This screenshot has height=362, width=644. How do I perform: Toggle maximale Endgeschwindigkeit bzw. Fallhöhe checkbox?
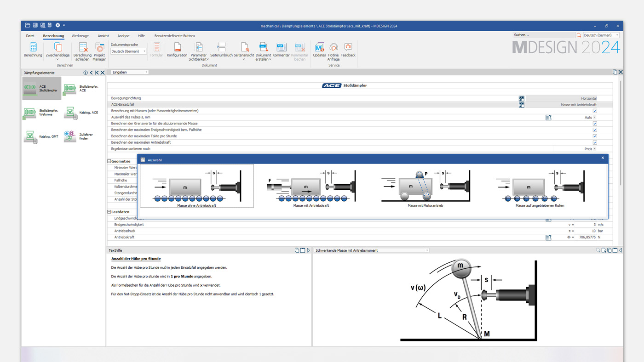[x=595, y=130]
